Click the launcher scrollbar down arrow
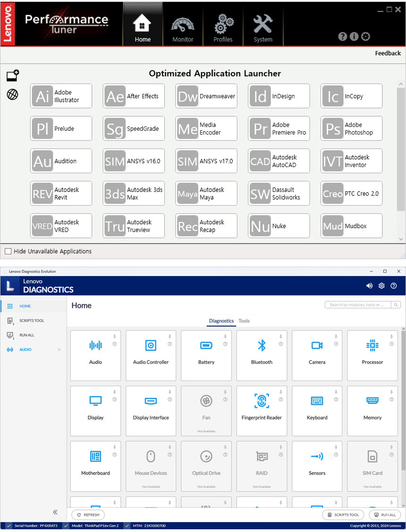 coord(401,239)
